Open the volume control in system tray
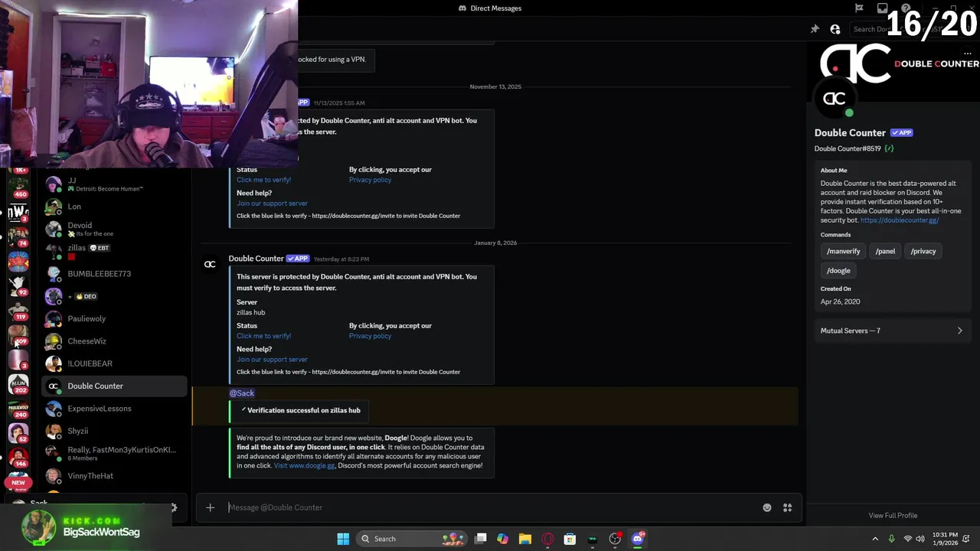 tap(920, 539)
